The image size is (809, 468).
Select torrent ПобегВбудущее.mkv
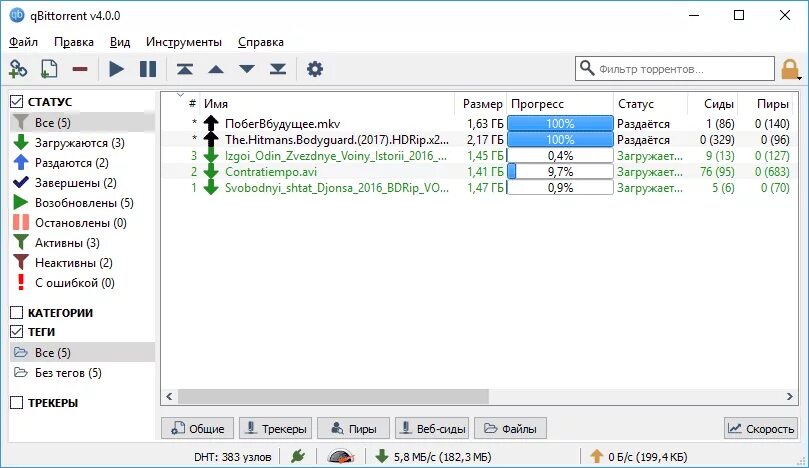(x=479, y=124)
